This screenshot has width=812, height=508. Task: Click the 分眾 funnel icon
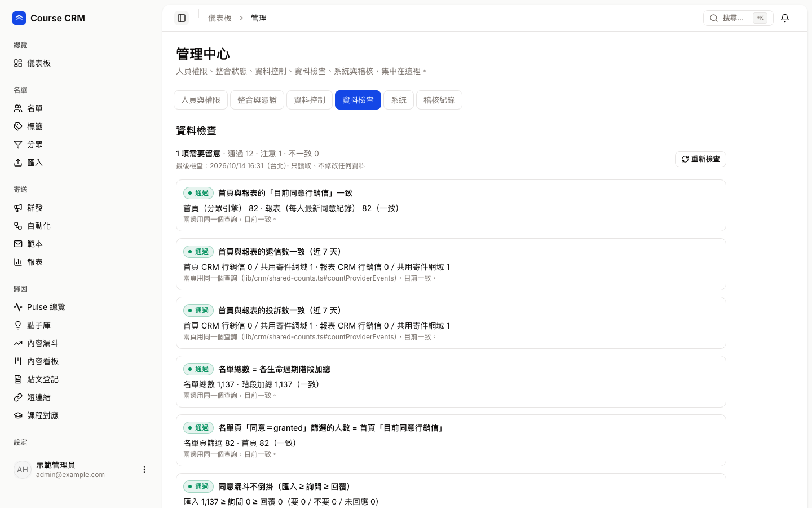(x=18, y=144)
